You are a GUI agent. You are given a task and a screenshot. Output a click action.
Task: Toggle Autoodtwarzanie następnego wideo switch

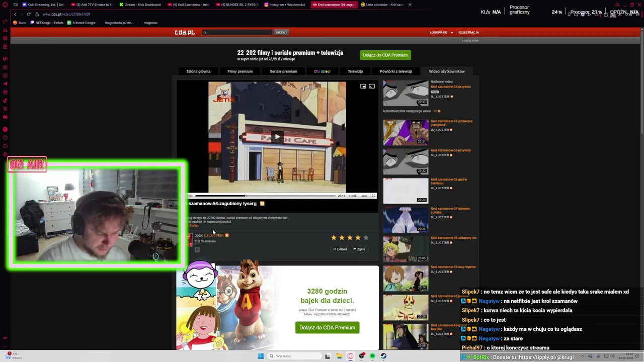(437, 111)
